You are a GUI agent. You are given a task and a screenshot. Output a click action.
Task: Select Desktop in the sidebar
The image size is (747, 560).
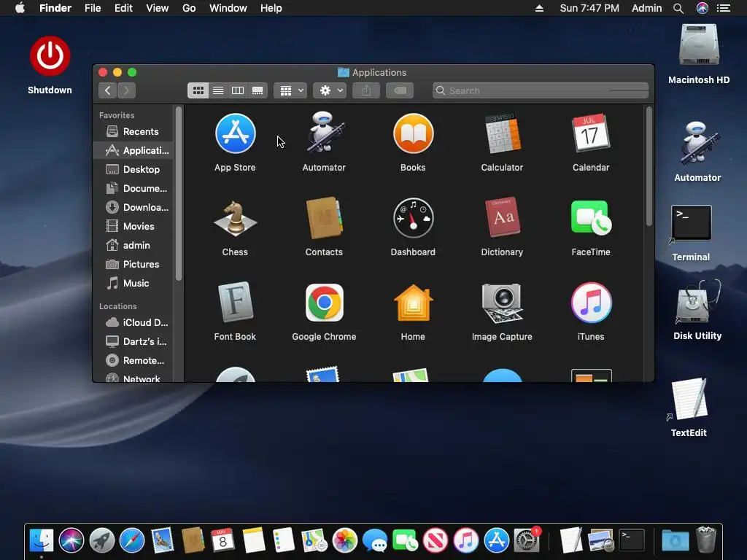pos(133,169)
